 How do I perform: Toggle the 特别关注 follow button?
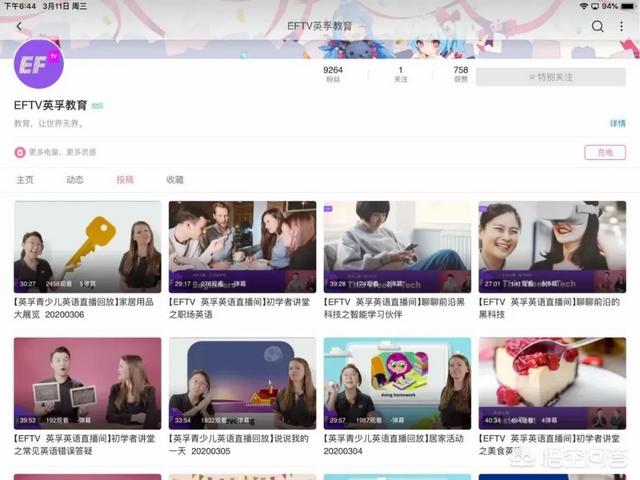click(x=550, y=76)
